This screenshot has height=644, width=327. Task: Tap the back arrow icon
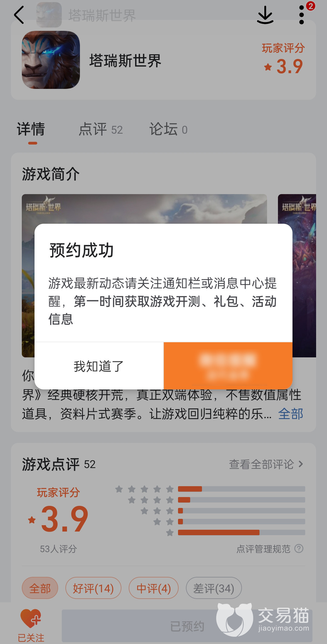(x=19, y=15)
